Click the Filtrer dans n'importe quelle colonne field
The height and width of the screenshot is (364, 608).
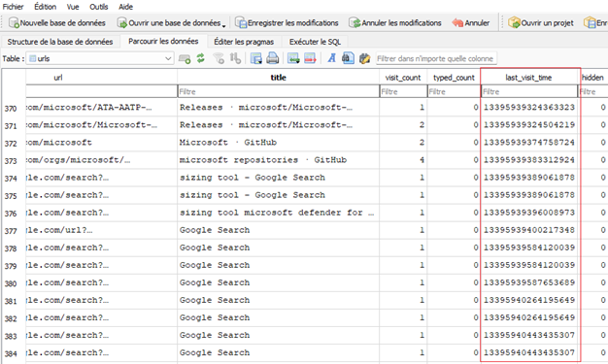[x=436, y=58]
